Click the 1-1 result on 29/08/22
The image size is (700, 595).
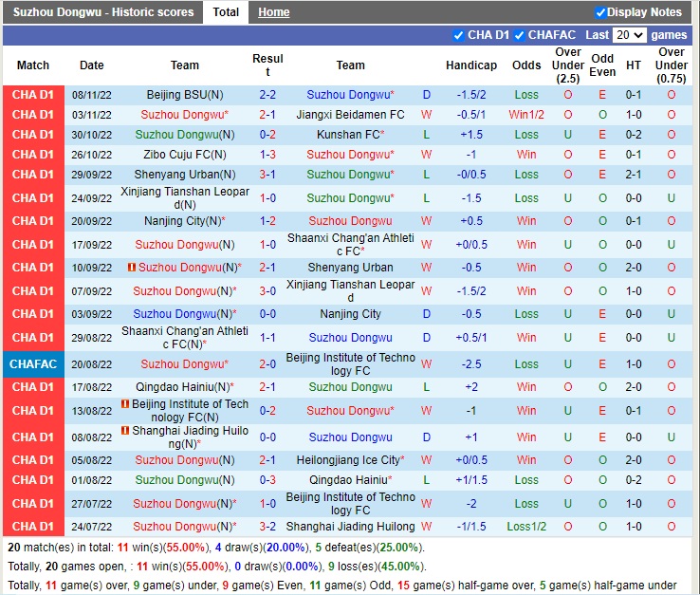267,337
